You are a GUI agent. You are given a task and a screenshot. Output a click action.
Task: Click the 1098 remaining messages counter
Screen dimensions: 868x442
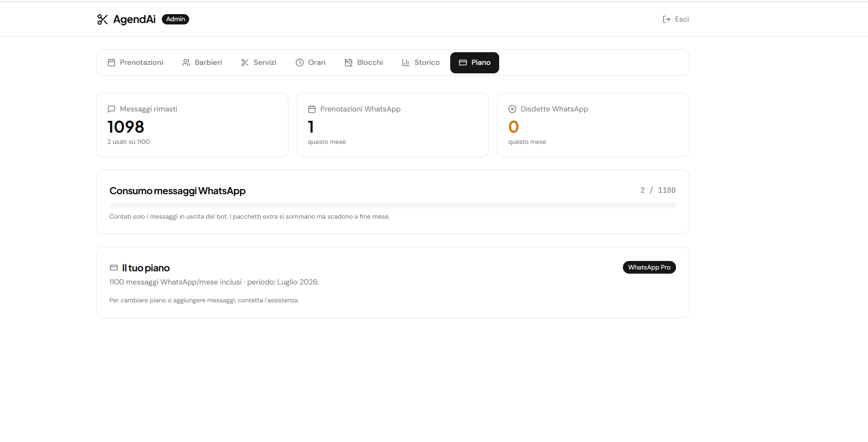pos(126,127)
